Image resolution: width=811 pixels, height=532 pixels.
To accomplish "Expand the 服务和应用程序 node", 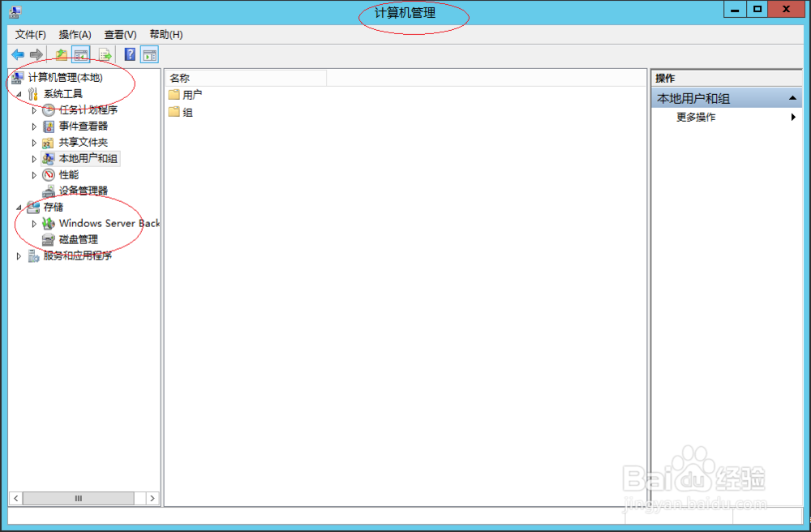I will (x=18, y=255).
